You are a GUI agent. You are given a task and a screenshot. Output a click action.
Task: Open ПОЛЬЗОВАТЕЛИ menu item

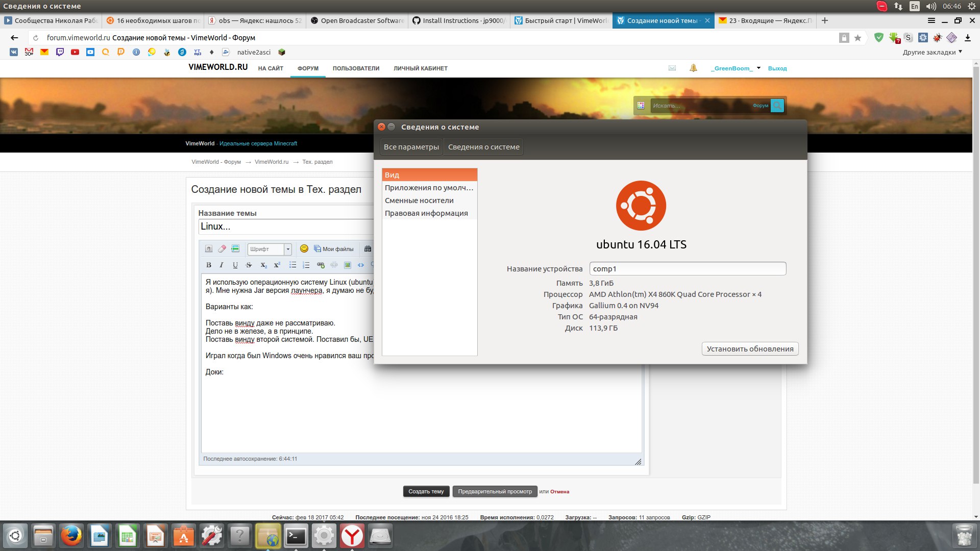(356, 68)
